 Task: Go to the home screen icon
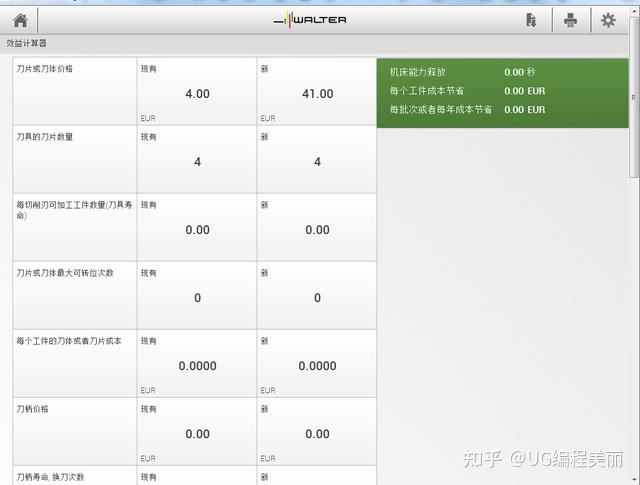20,20
